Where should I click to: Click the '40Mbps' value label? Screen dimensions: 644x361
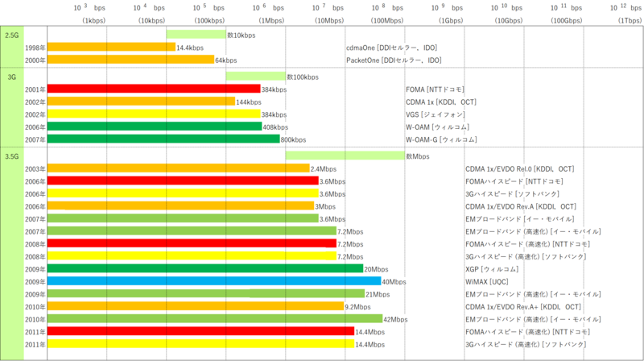point(394,282)
